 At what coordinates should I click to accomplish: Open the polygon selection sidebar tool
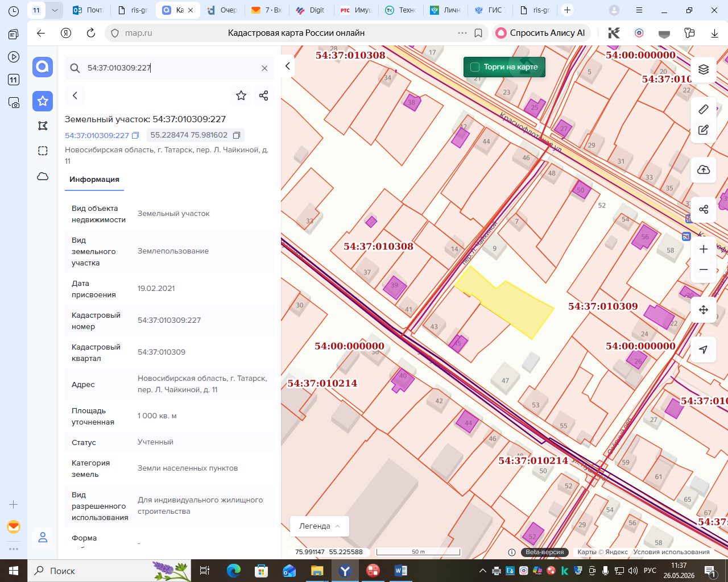(x=43, y=126)
